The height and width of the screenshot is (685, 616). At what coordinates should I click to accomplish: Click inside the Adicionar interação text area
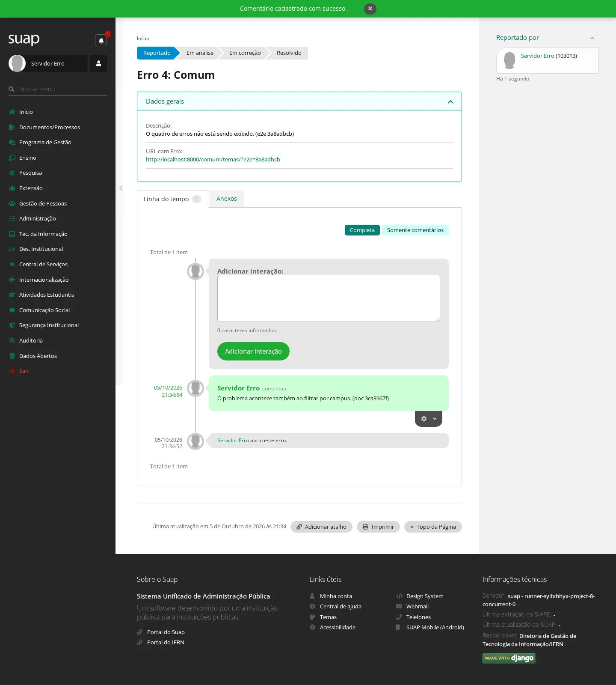329,298
